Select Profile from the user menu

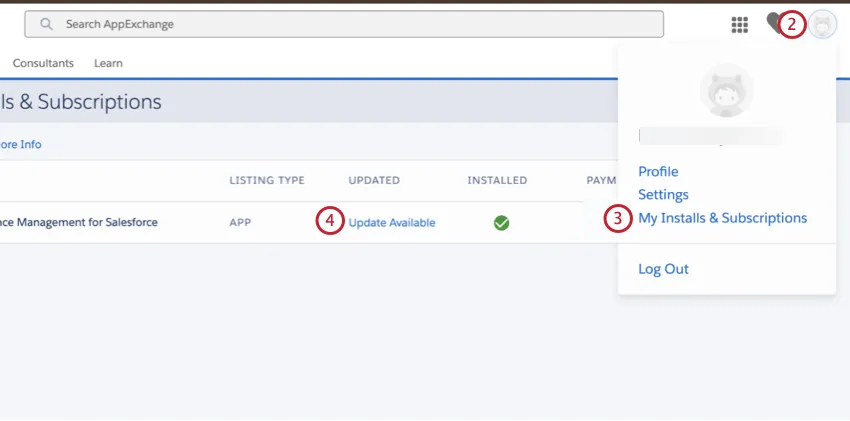(658, 171)
